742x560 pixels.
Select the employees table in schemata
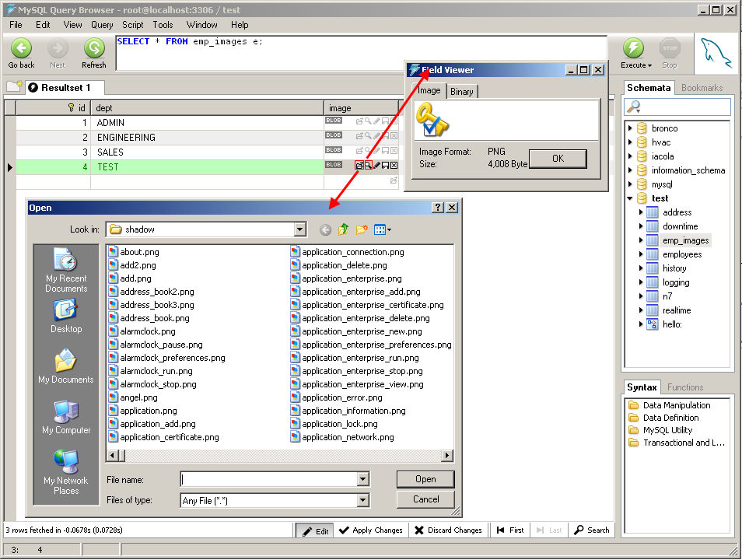click(x=682, y=254)
